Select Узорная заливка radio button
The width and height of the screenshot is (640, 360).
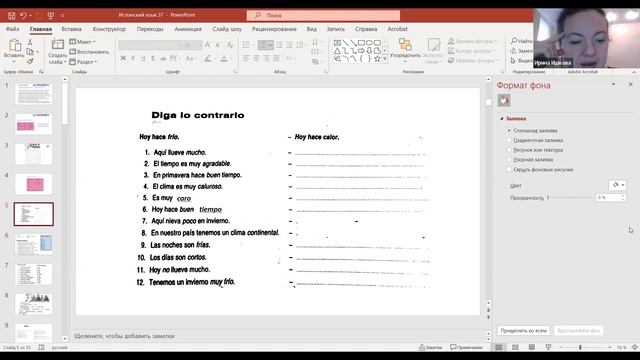(x=509, y=160)
